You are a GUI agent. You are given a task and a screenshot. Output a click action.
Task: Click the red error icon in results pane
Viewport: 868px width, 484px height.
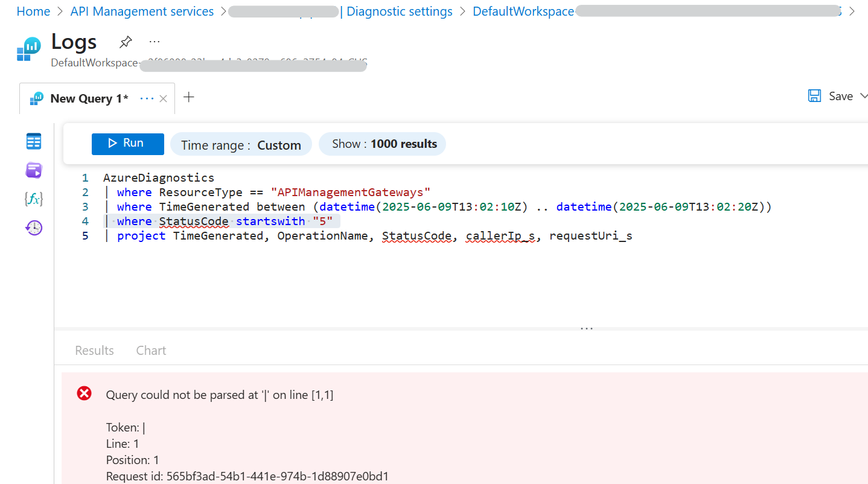(84, 393)
